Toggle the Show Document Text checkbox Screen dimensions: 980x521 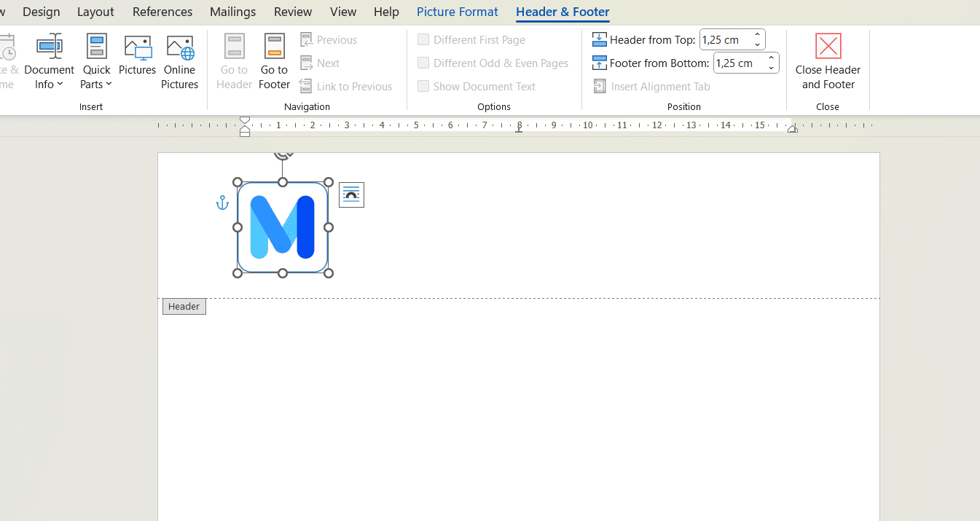point(423,87)
